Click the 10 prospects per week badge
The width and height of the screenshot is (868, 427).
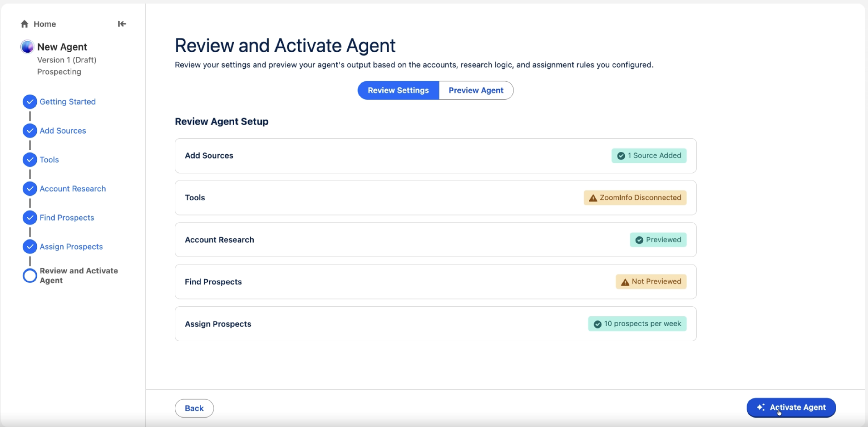pyautogui.click(x=637, y=324)
